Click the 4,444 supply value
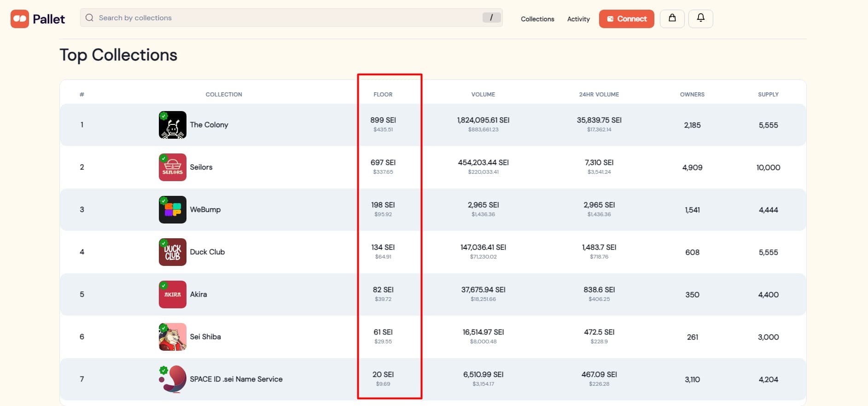Screen dimensions: 868x406 [768, 210]
